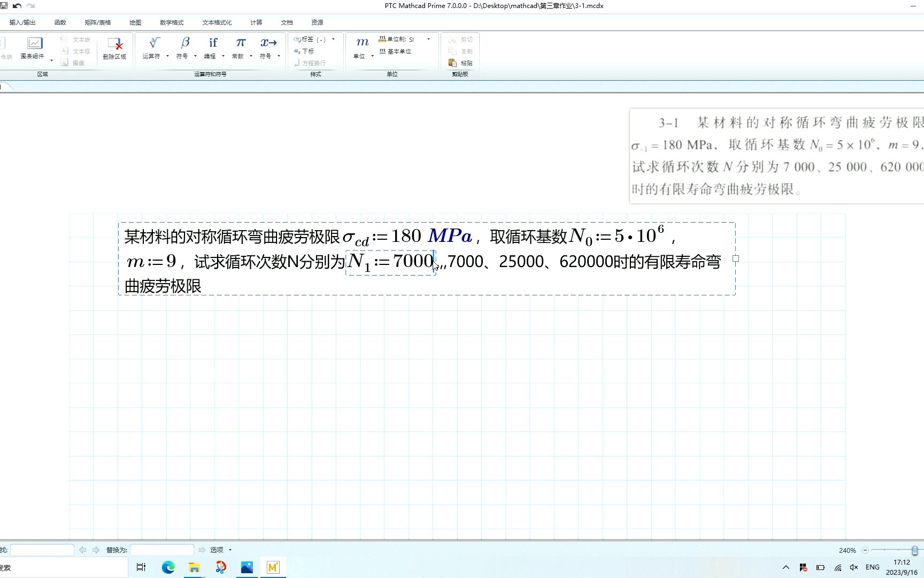Open the Constants (常数) pi icon

pos(241,43)
